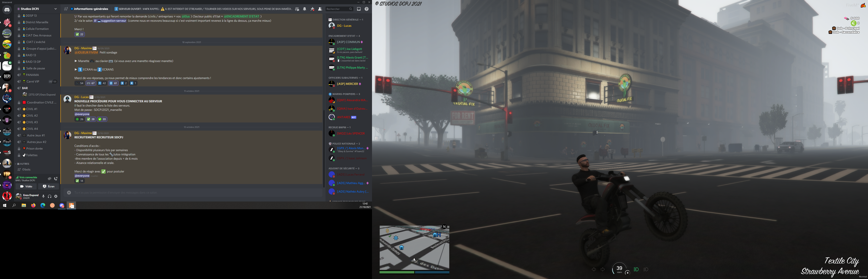Select the Prison dorée channel
The height and width of the screenshot is (279, 868).
pyautogui.click(x=37, y=149)
